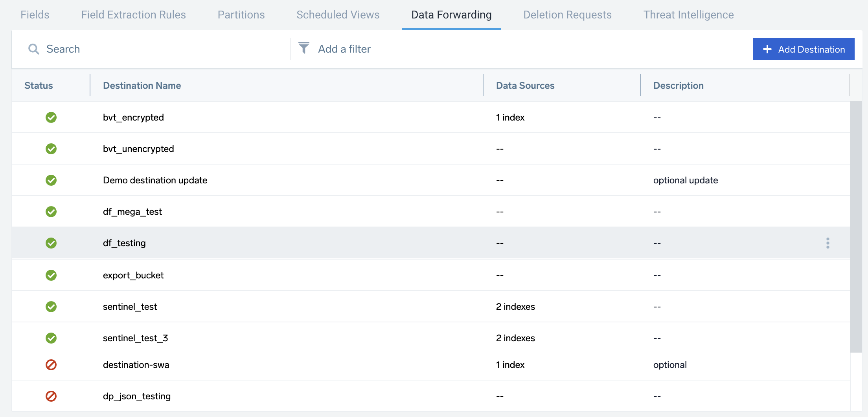
Task: Open the three-dot actions menu for df_testing
Action: (x=828, y=243)
